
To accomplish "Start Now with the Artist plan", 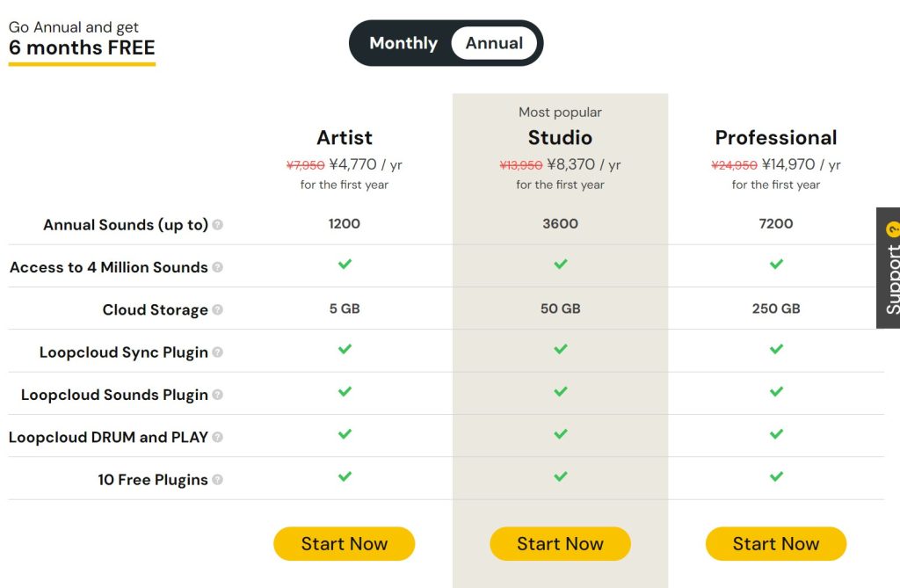I will [x=344, y=544].
